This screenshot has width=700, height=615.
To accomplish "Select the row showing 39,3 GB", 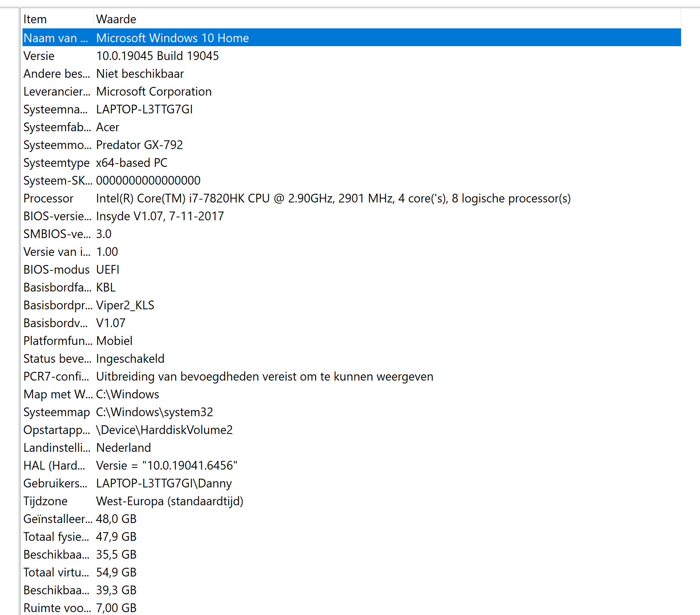I will point(351,590).
